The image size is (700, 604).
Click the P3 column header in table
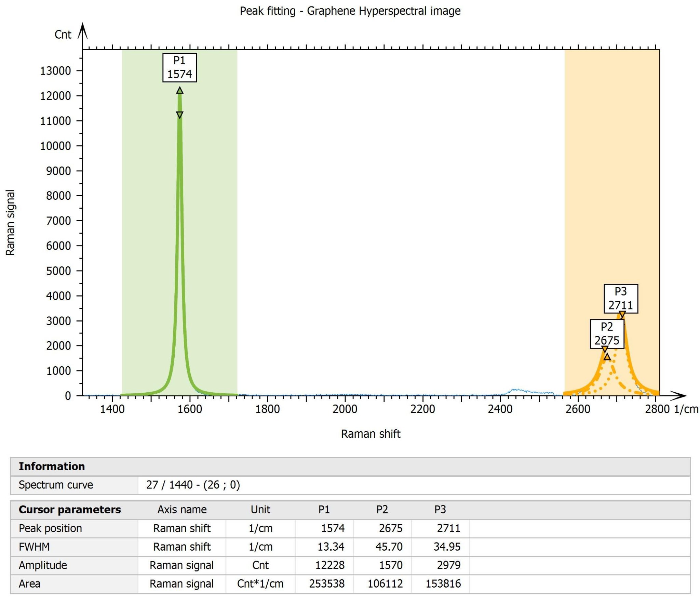(x=440, y=510)
